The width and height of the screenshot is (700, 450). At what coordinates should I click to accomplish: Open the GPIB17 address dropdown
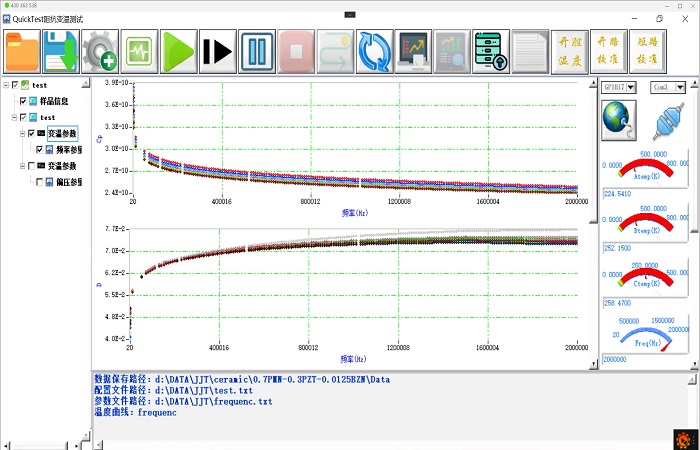tap(631, 88)
